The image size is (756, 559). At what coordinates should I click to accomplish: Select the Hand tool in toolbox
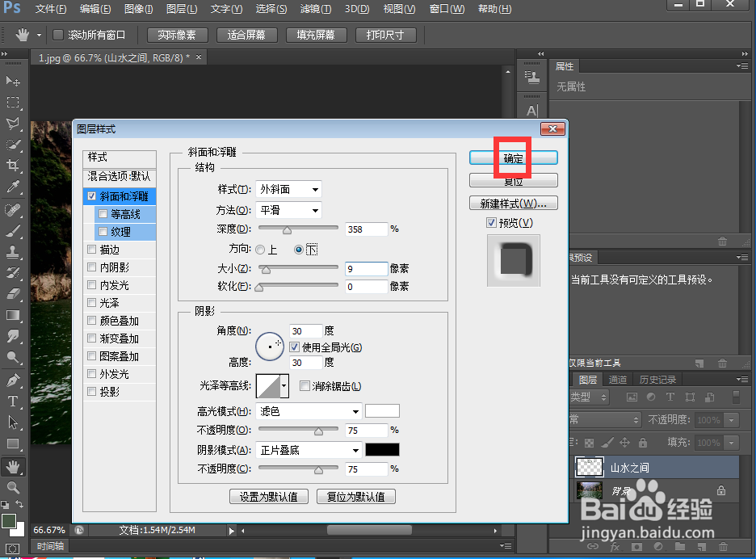click(x=13, y=466)
